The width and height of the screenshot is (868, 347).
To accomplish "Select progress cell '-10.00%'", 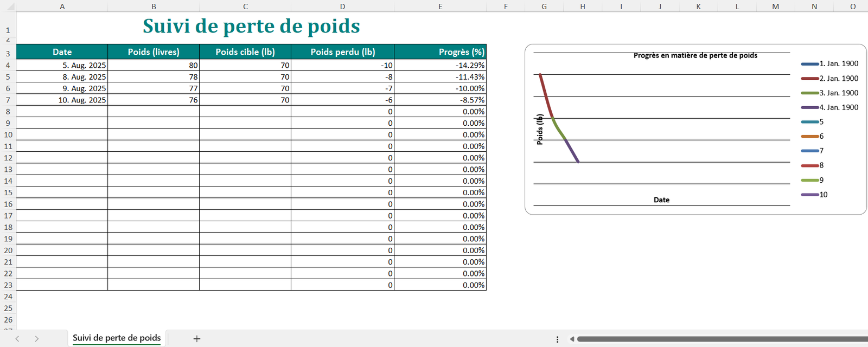I will tap(440, 88).
